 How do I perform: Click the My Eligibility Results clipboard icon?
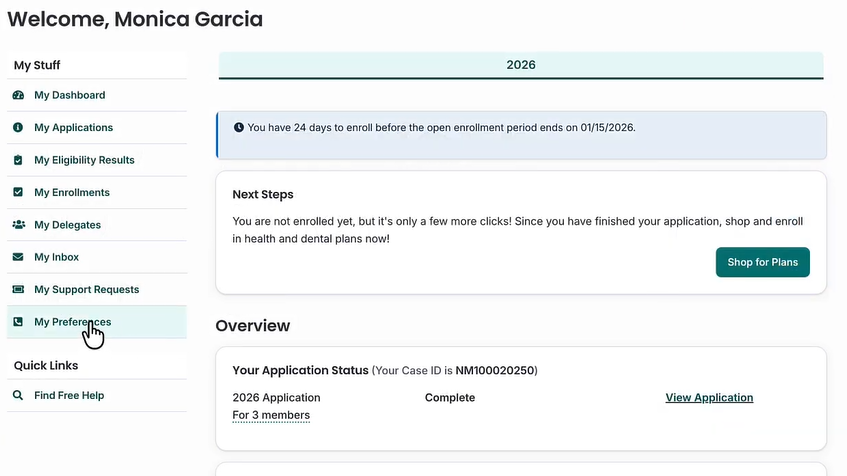(18, 160)
